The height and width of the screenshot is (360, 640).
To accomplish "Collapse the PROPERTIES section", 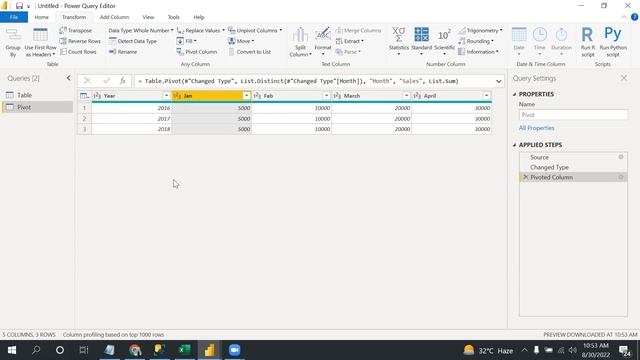I will 514,94.
